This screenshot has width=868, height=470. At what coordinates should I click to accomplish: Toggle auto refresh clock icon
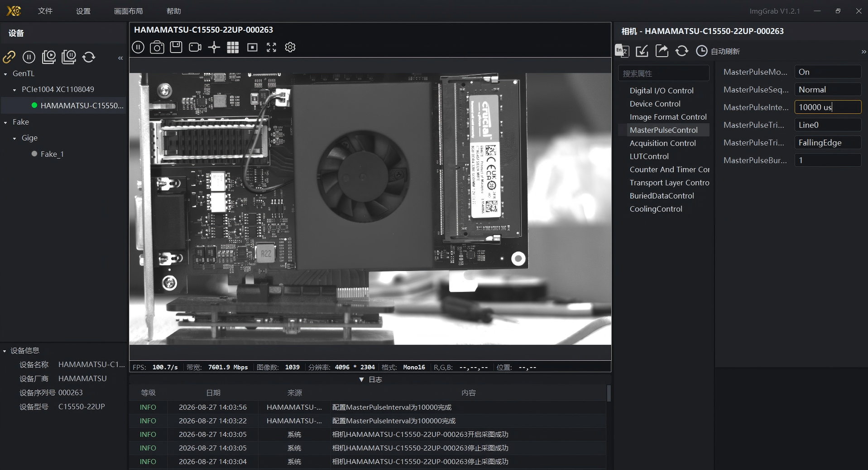pyautogui.click(x=701, y=51)
